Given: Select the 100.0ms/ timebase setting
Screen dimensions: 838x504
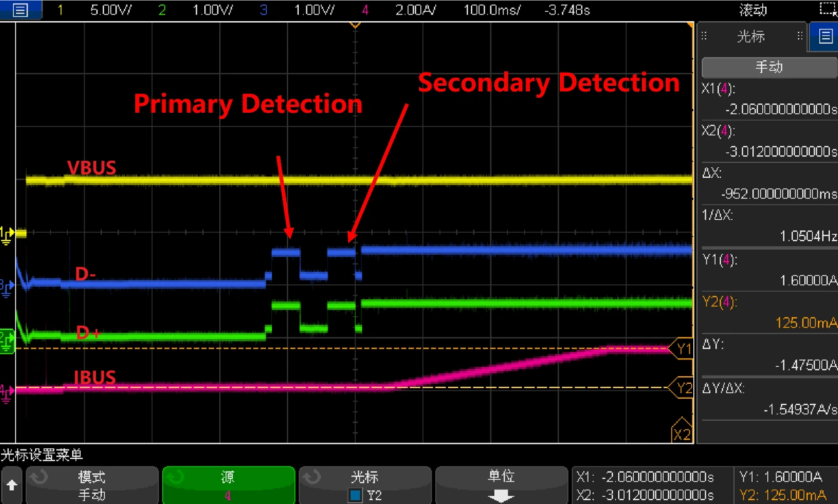Looking at the screenshot, I should [487, 10].
